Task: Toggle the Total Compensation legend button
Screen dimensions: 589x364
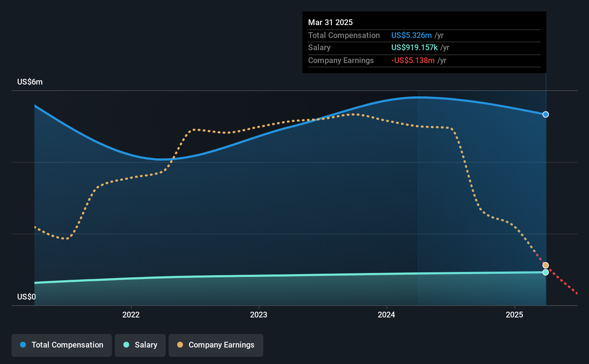Action: [x=62, y=345]
